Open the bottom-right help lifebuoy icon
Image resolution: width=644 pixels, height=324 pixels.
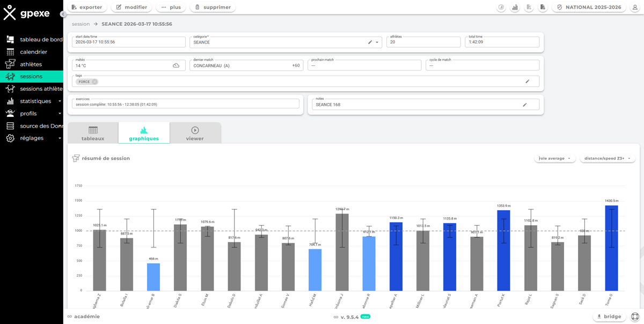tap(635, 316)
